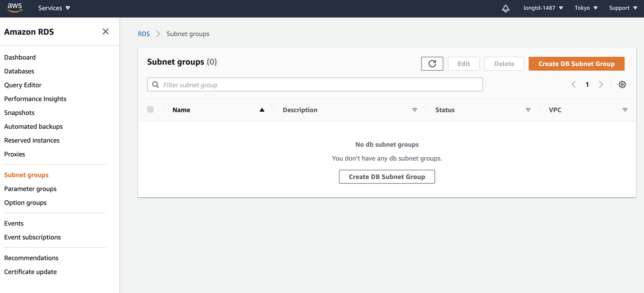The image size is (644, 293).
Task: Click the orange Create DB Subnet Group button
Action: coord(576,64)
